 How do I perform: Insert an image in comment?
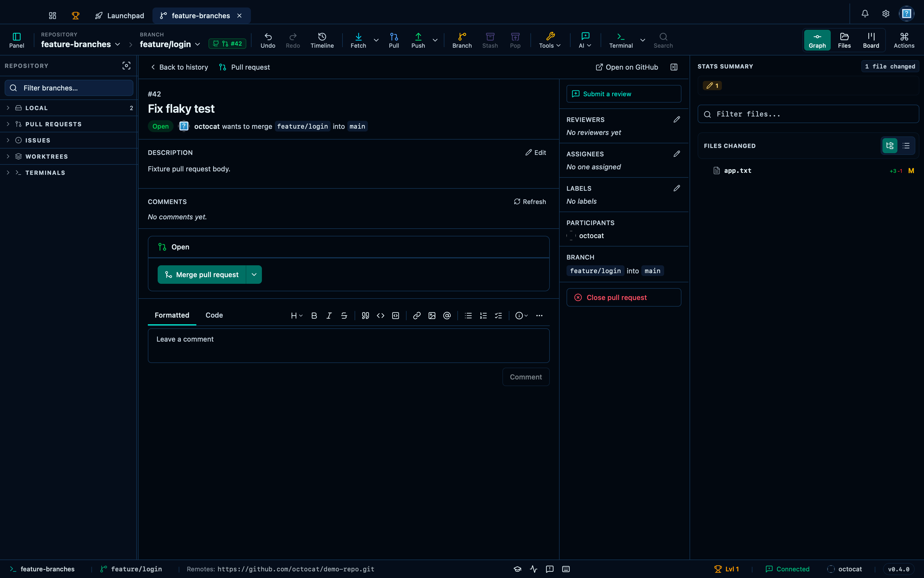pos(432,315)
